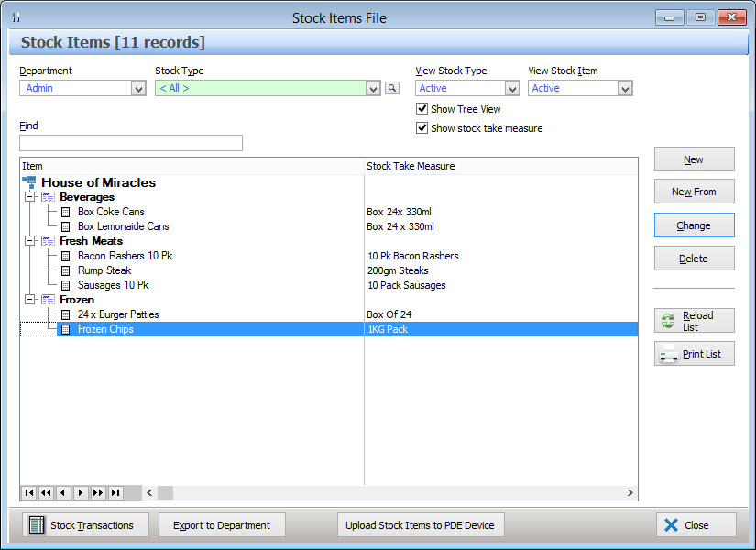The image size is (756, 550).
Task: Disable Show stock take measure checkbox
Action: pos(422,128)
